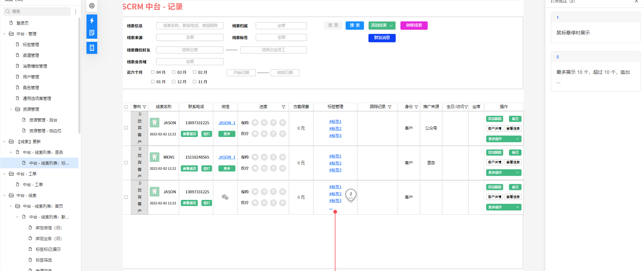This screenshot has width=644, height=271.
Task: Click the search magnifier icon in the page list
Action: (x=8, y=11)
